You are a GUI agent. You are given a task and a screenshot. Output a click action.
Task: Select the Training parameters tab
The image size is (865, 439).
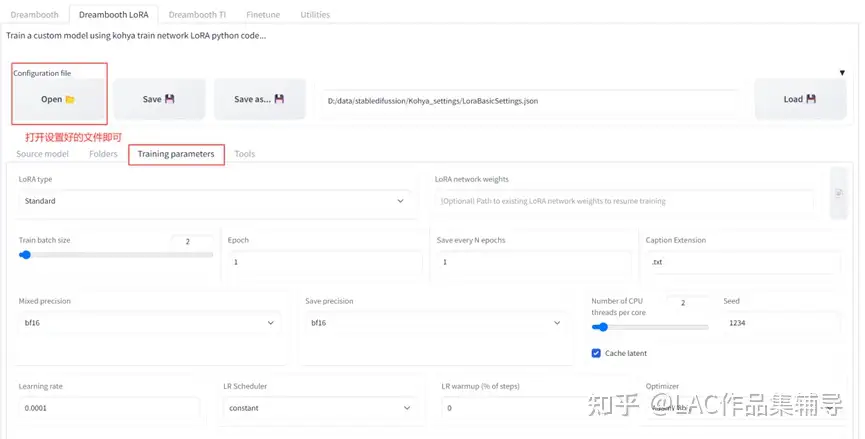tap(176, 154)
